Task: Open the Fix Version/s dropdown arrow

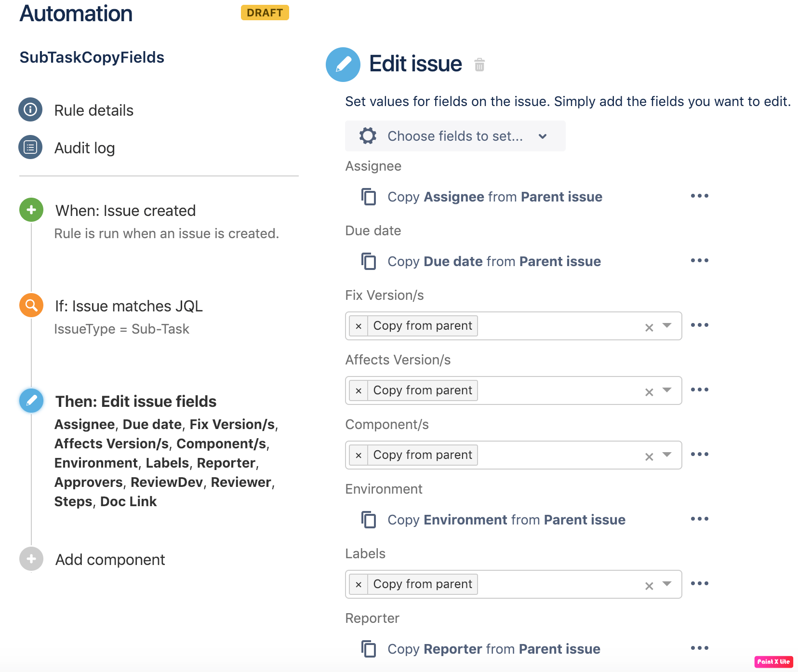Action: coord(667,325)
